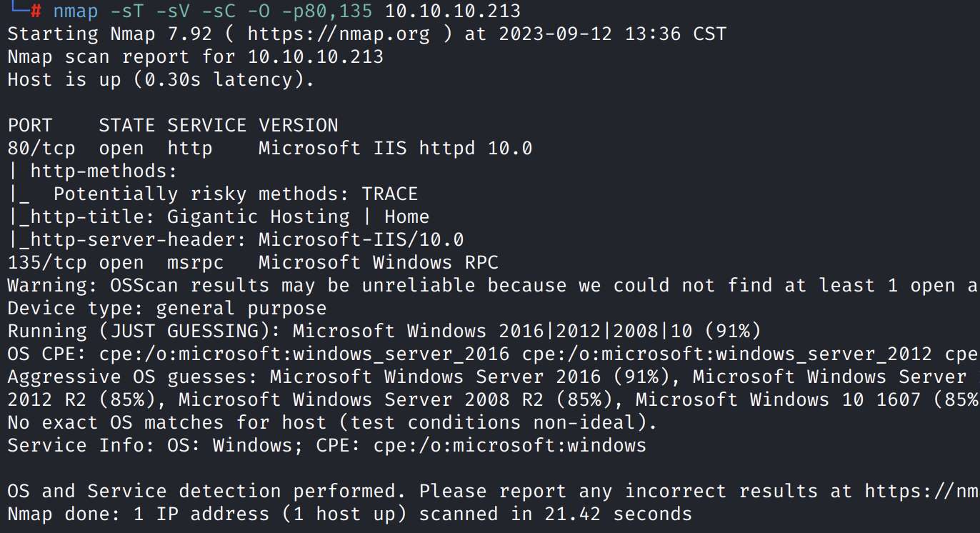Click the -p80,135 port argument
The width and height of the screenshot is (980, 533).
[x=327, y=11]
